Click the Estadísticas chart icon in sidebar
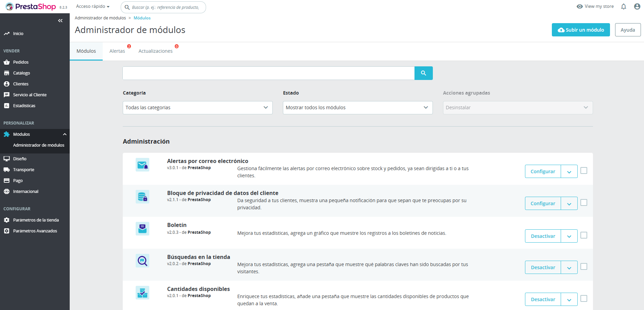 pyautogui.click(x=6, y=106)
